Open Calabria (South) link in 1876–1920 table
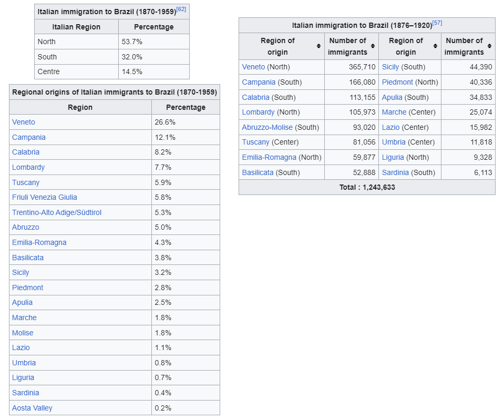The height and width of the screenshot is (420, 504). click(x=255, y=97)
